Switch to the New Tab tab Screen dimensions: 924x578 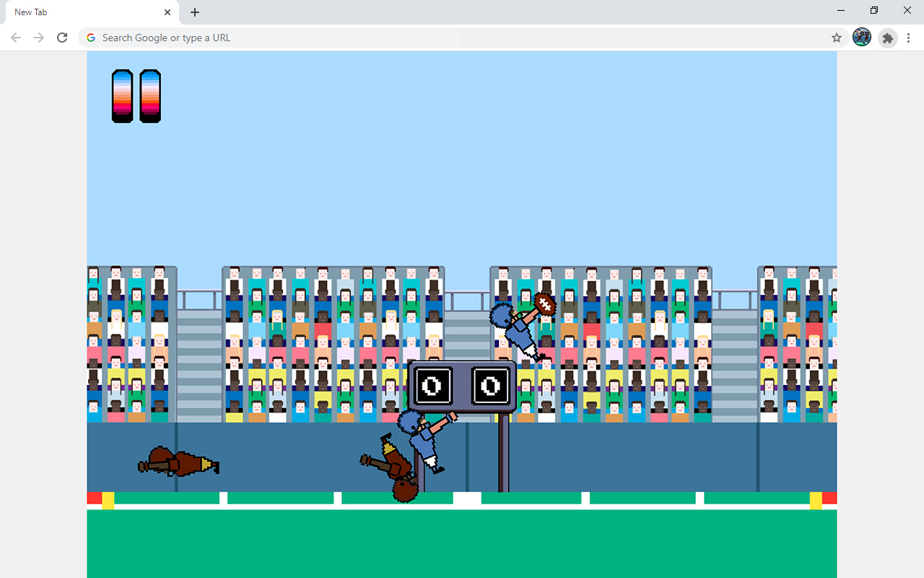coord(79,12)
